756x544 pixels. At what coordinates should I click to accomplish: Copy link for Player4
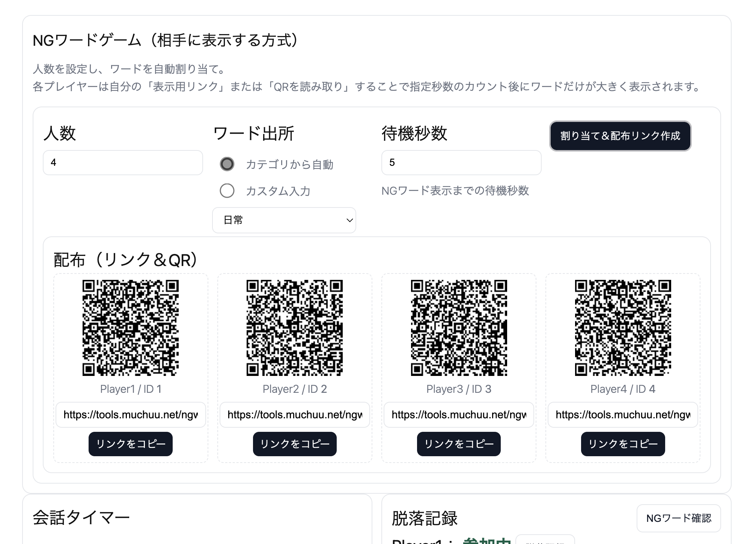pyautogui.click(x=623, y=444)
